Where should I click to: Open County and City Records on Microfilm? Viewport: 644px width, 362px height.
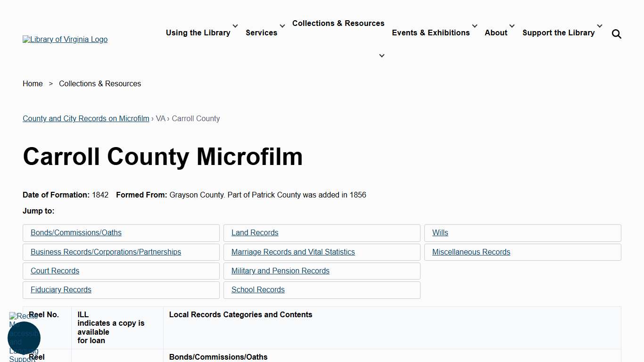pos(85,118)
